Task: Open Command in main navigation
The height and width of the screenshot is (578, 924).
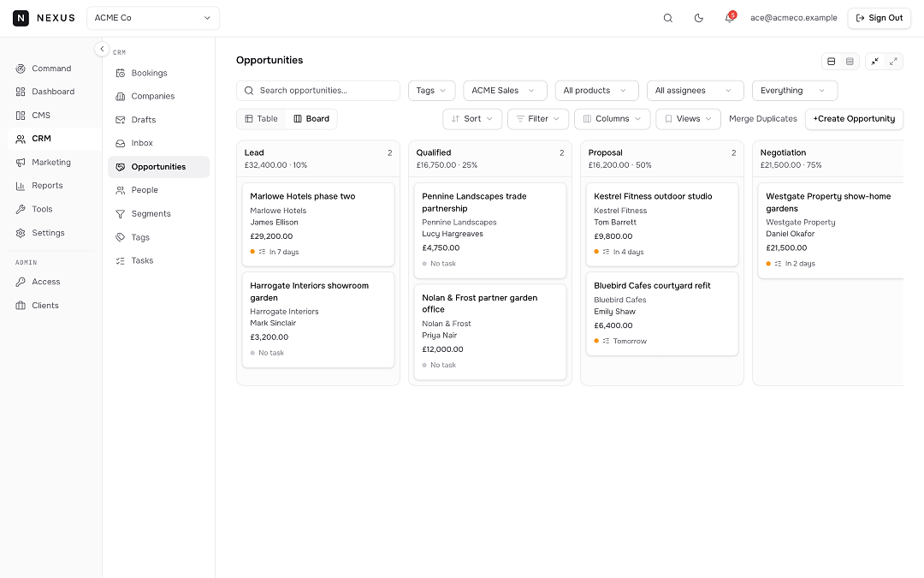Action: 51,69
